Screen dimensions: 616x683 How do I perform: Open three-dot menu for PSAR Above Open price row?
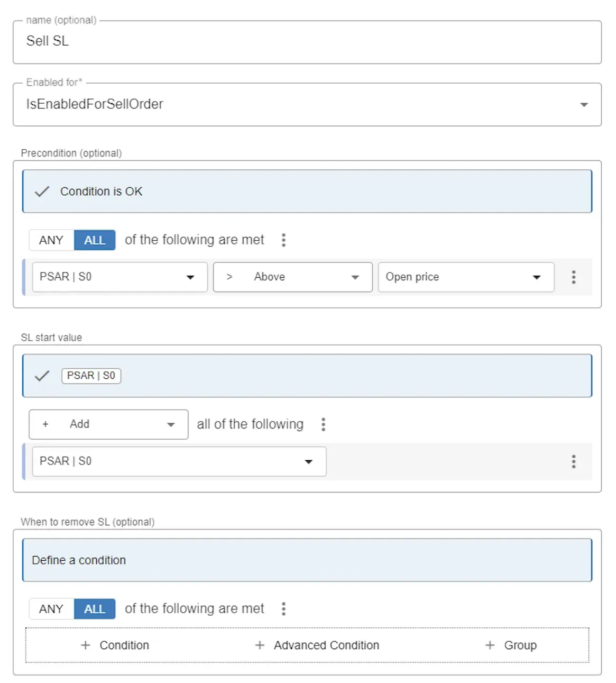point(574,277)
